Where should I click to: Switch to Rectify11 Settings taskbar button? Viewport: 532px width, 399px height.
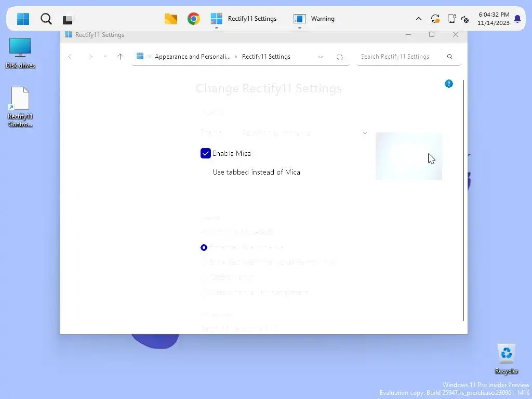tap(244, 19)
